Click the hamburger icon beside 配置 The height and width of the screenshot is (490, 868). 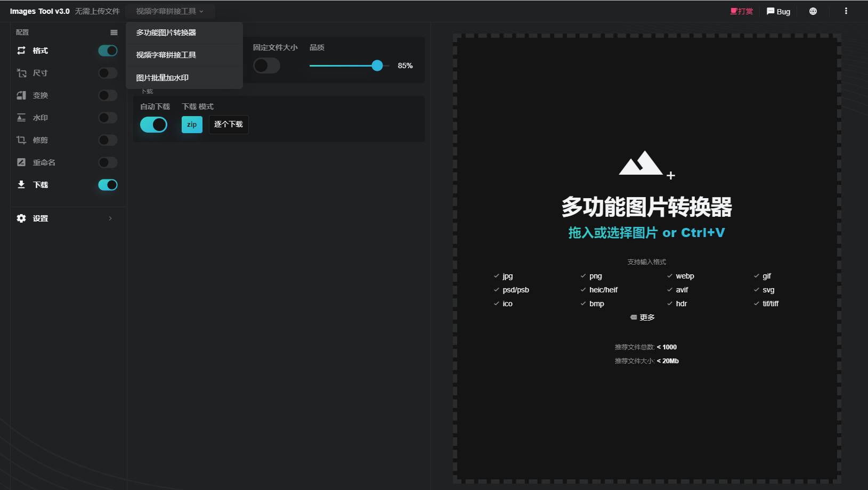pyautogui.click(x=114, y=32)
